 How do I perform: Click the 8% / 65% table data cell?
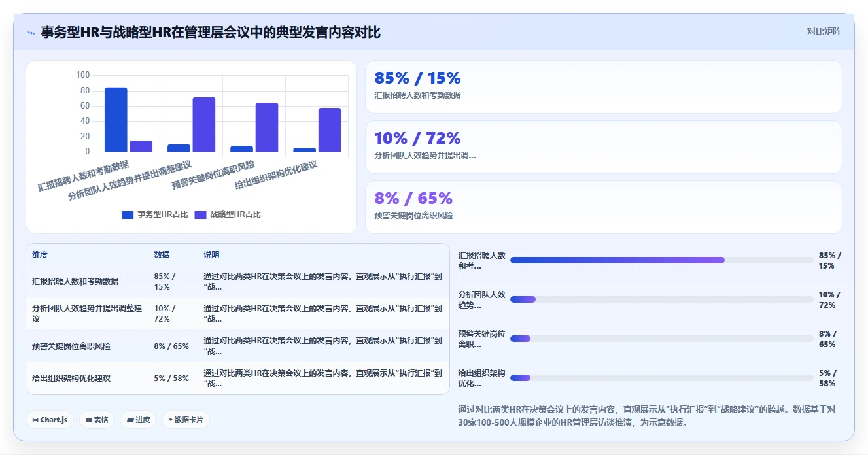coord(171,346)
